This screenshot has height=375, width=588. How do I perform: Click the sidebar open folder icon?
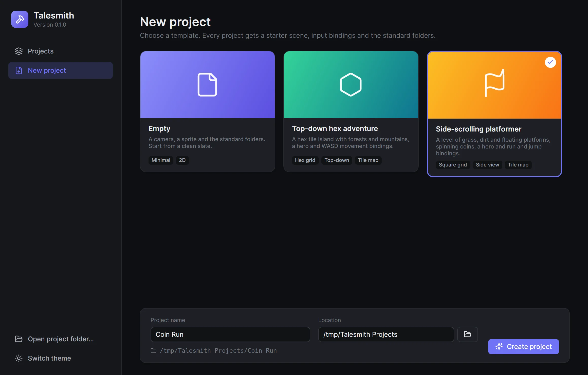19,339
